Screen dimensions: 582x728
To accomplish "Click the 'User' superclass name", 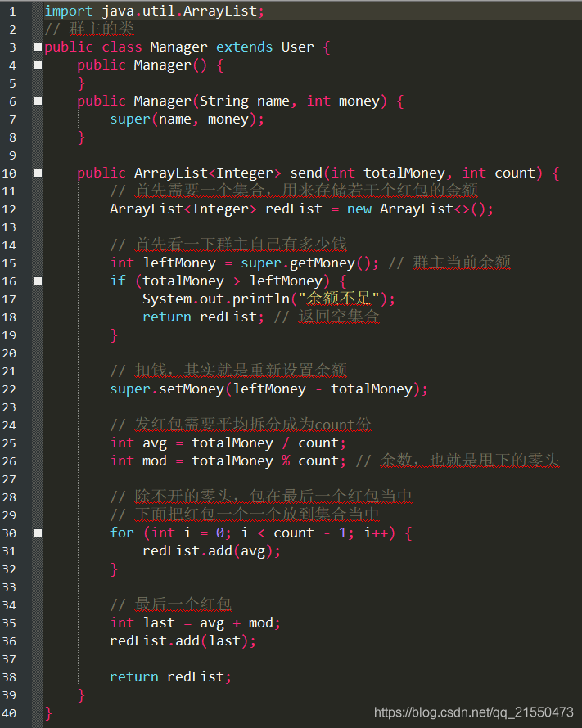I will click(298, 47).
